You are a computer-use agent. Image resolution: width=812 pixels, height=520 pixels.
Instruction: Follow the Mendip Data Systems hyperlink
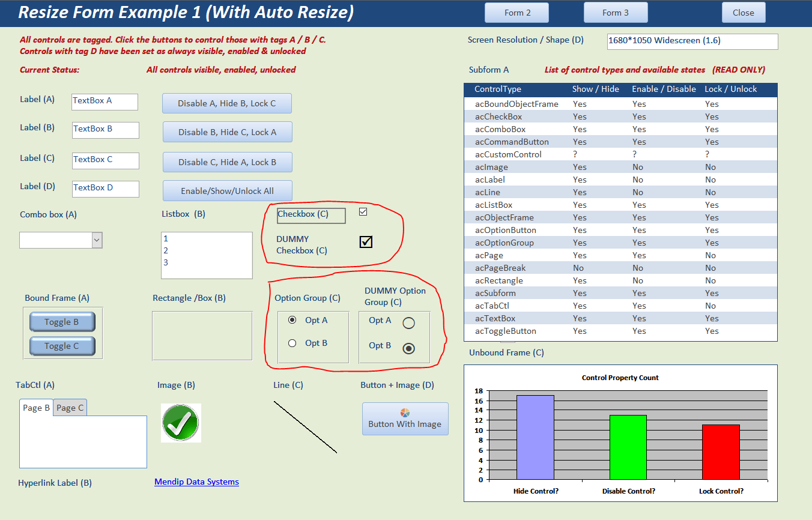[x=196, y=482]
